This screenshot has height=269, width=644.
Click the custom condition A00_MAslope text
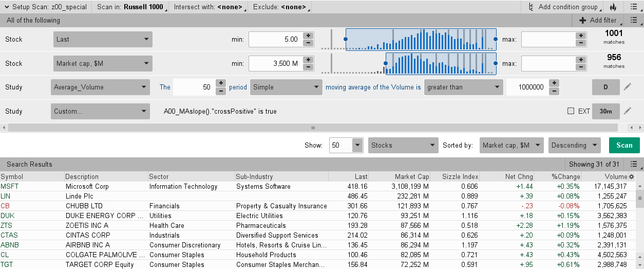(x=220, y=111)
